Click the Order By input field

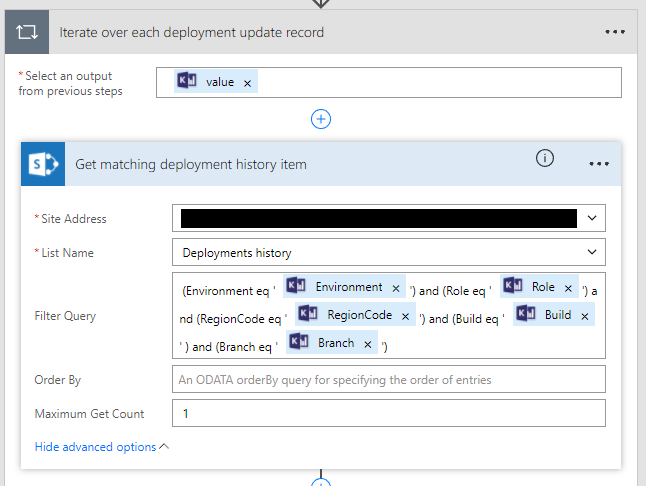(388, 380)
